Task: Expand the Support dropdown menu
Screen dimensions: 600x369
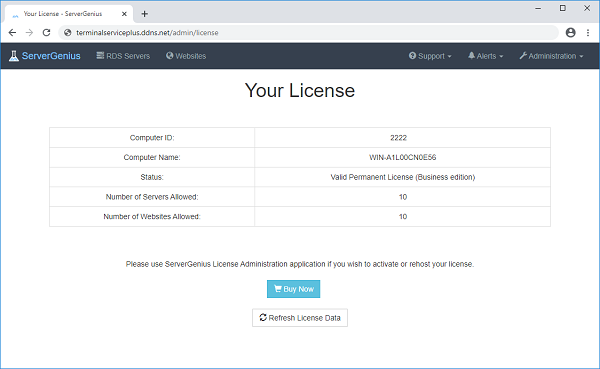Action: click(x=430, y=56)
